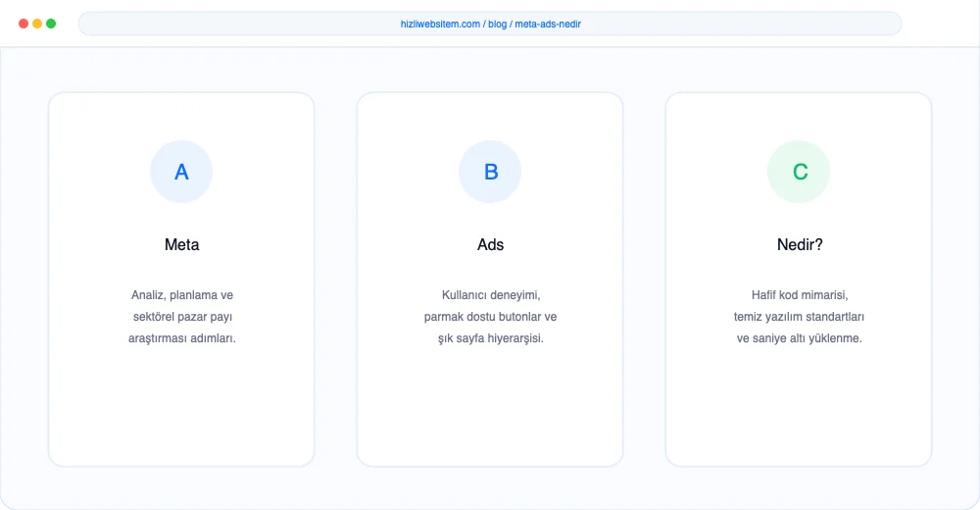Click text "parmak dostu butonlar ve"
This screenshot has width=980, height=510.
(x=491, y=317)
